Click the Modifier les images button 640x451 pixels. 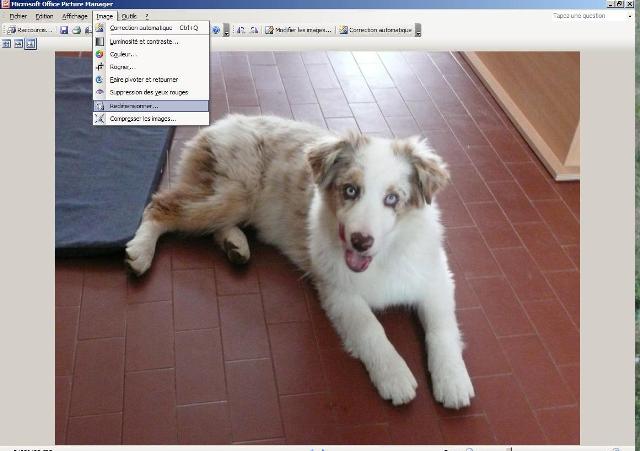point(296,30)
